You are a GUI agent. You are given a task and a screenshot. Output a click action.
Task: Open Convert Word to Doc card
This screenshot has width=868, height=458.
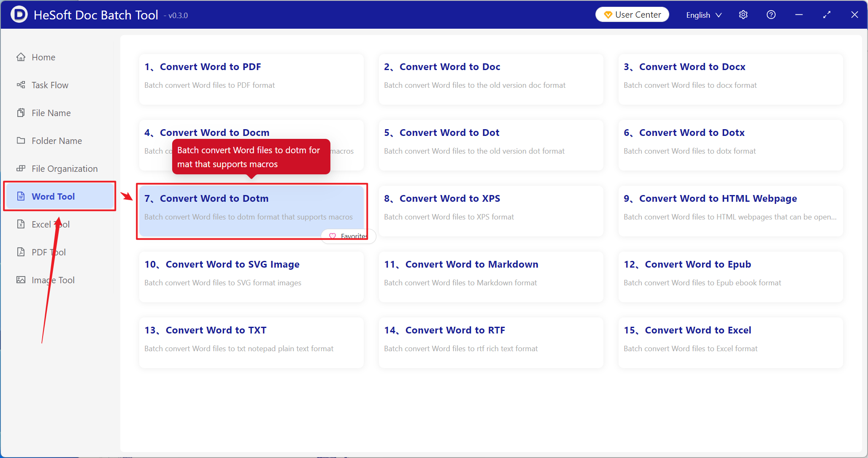491,79
